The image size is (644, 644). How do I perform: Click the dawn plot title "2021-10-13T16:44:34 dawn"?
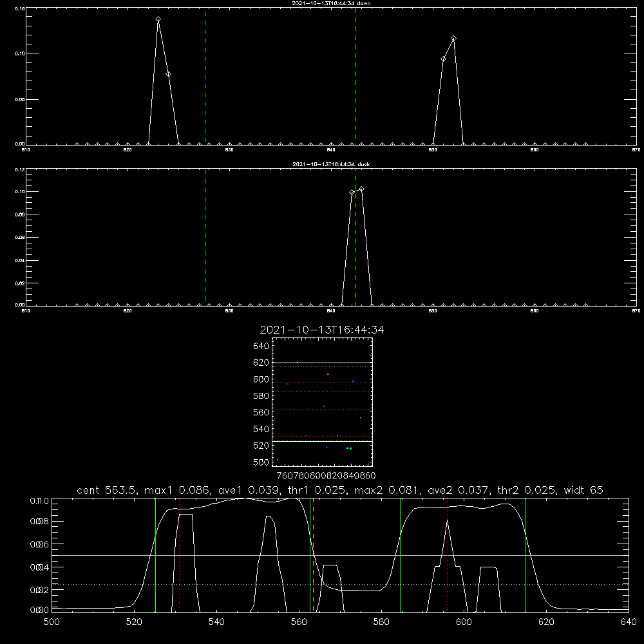pyautogui.click(x=331, y=3)
